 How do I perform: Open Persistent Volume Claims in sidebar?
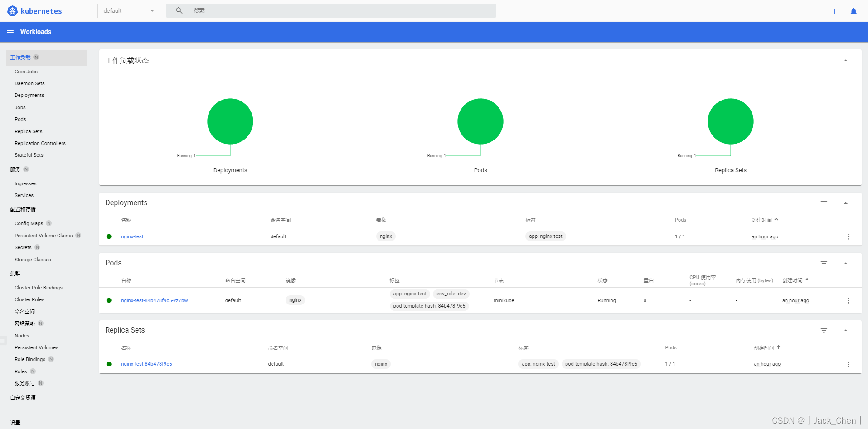[x=44, y=236]
